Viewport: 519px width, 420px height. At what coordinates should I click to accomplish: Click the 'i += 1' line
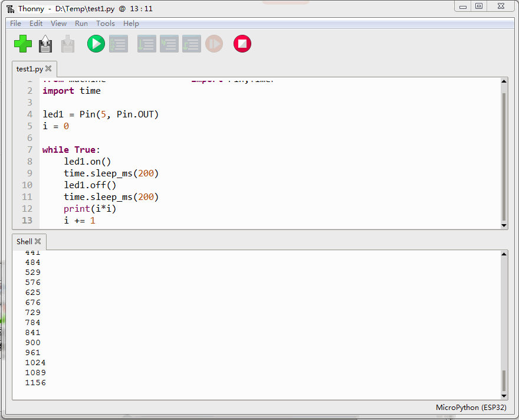click(80, 221)
